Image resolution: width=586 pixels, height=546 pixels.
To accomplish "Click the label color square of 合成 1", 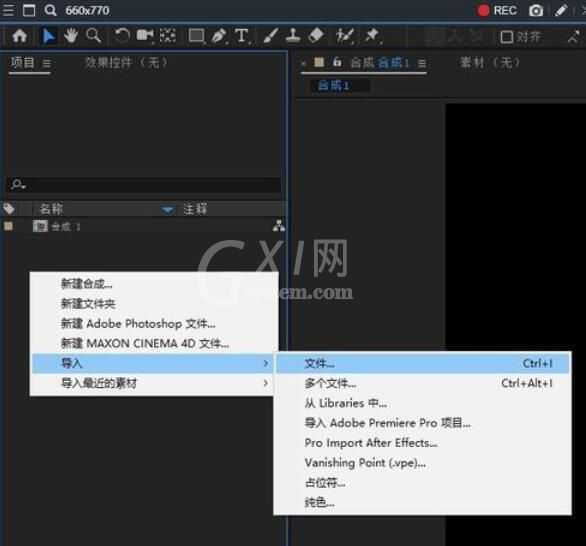I will pyautogui.click(x=8, y=226).
